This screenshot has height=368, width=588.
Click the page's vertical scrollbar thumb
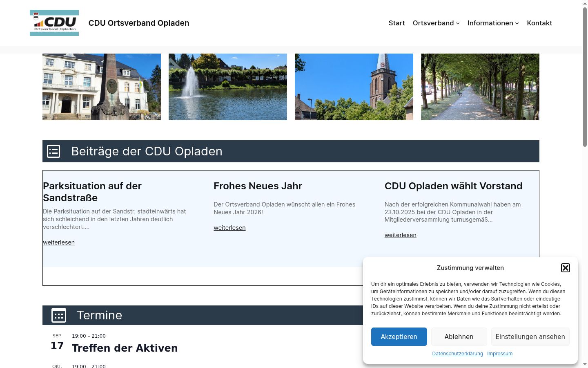tap(585, 77)
